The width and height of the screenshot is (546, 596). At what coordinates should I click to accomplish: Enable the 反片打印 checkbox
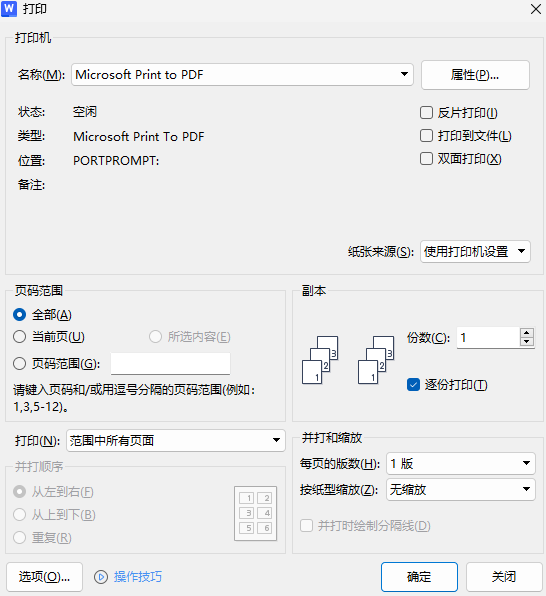click(426, 113)
